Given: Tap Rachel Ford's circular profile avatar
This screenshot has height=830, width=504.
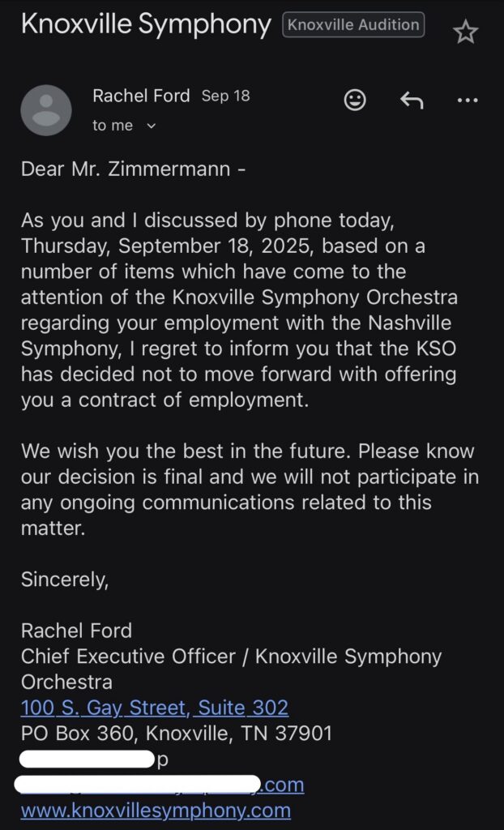Looking at the screenshot, I should 46,109.
